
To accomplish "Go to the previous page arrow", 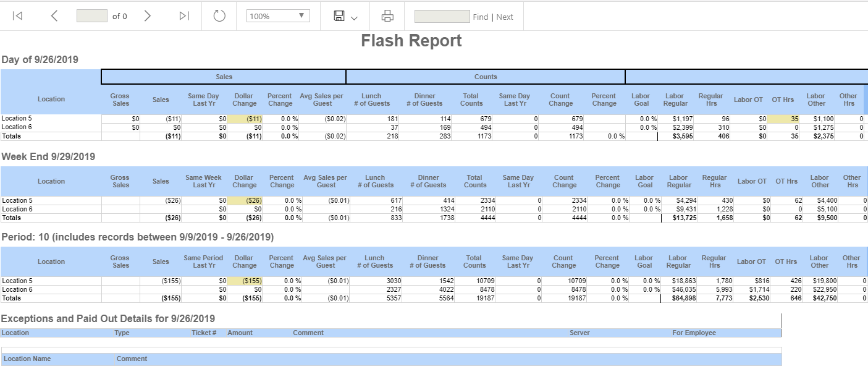I will (54, 16).
